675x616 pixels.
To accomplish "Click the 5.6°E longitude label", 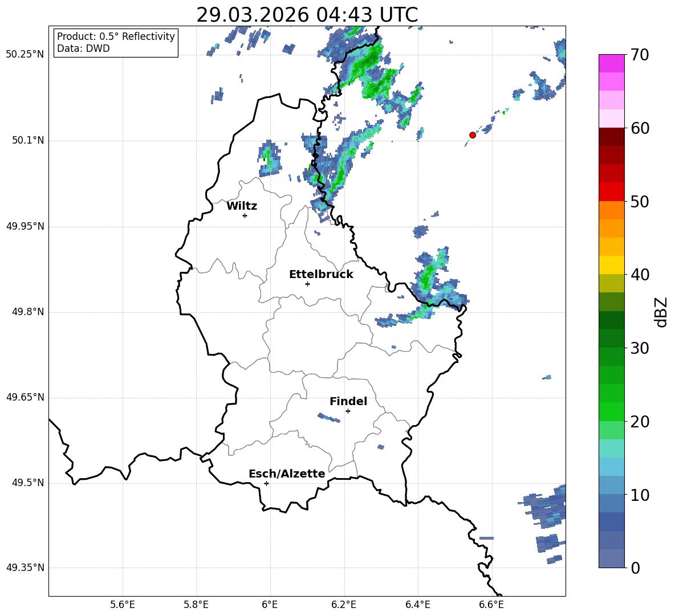I will (x=123, y=605).
